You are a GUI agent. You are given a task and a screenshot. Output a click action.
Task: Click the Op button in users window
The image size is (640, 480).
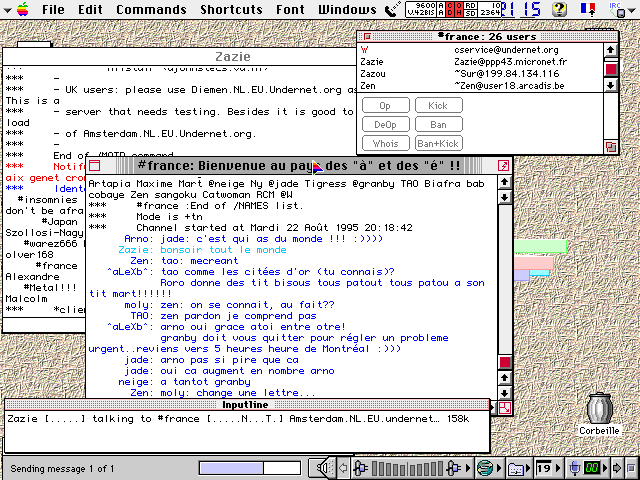386,106
